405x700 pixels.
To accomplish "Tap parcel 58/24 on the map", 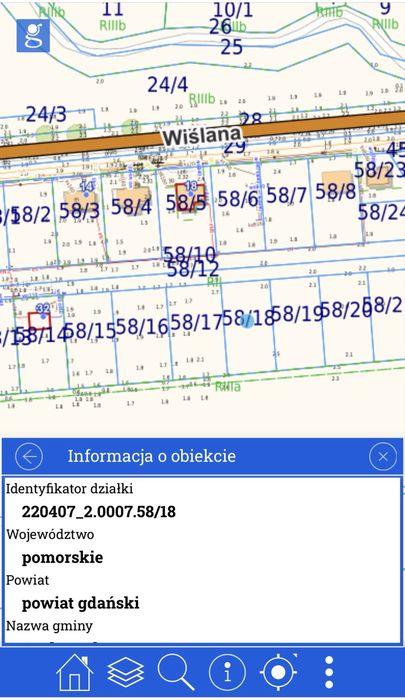I will click(381, 212).
